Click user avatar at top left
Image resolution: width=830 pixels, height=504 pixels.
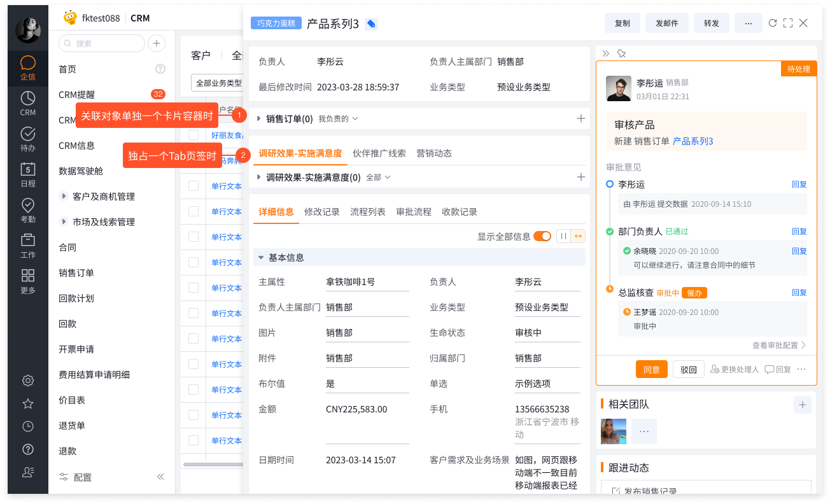point(28,30)
